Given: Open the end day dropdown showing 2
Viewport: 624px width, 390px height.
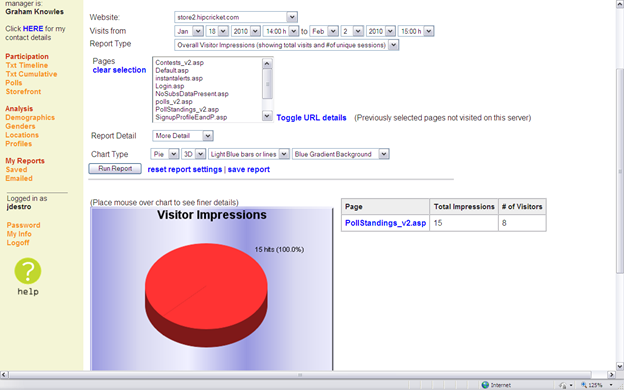Looking at the screenshot, I should [352, 31].
